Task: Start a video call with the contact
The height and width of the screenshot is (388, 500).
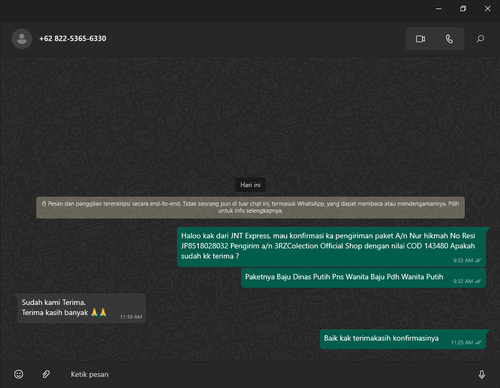Action: coord(420,39)
